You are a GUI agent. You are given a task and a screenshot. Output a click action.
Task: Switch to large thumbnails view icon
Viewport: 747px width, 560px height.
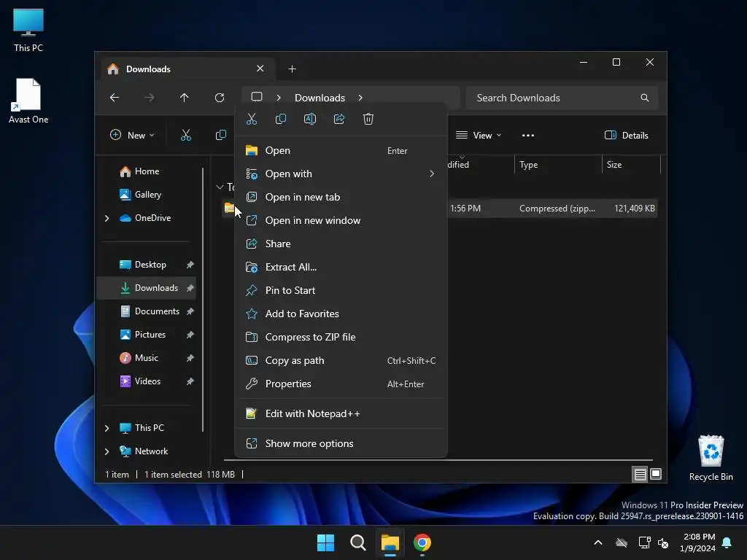656,474
